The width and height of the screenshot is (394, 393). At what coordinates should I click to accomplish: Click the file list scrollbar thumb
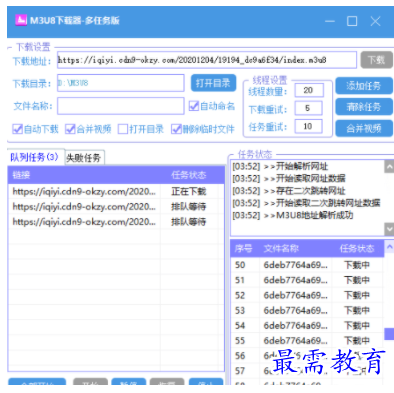pyautogui.click(x=389, y=334)
